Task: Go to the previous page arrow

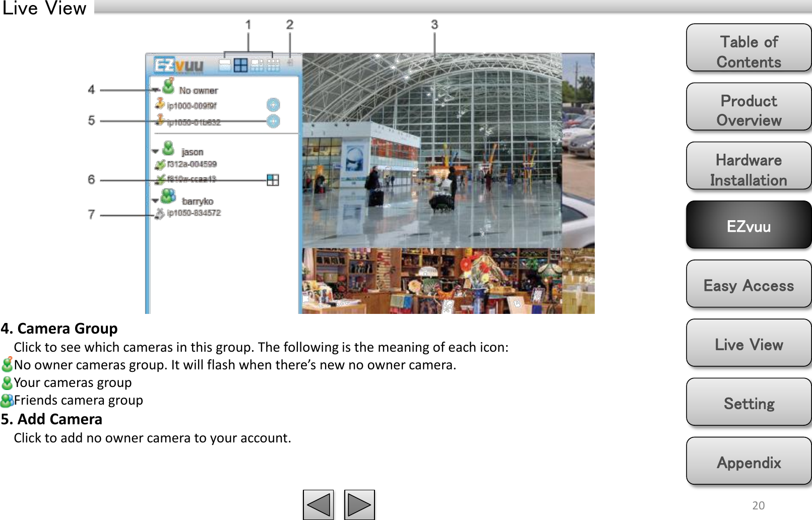Action: [x=318, y=504]
